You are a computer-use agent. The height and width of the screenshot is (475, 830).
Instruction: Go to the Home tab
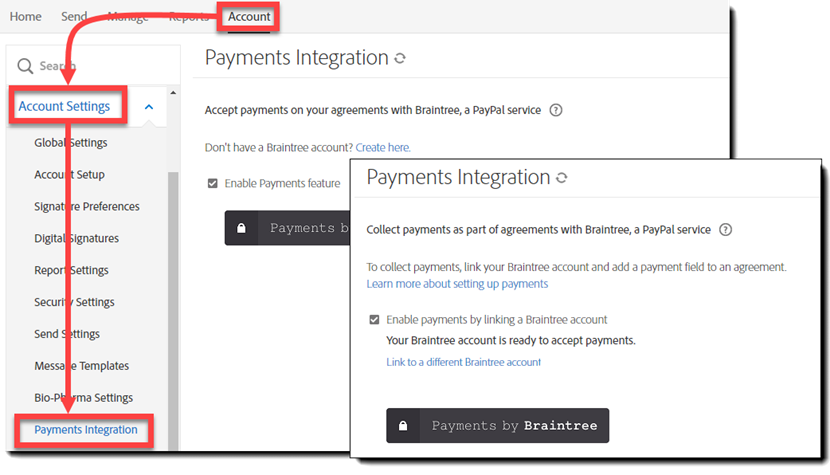[26, 17]
